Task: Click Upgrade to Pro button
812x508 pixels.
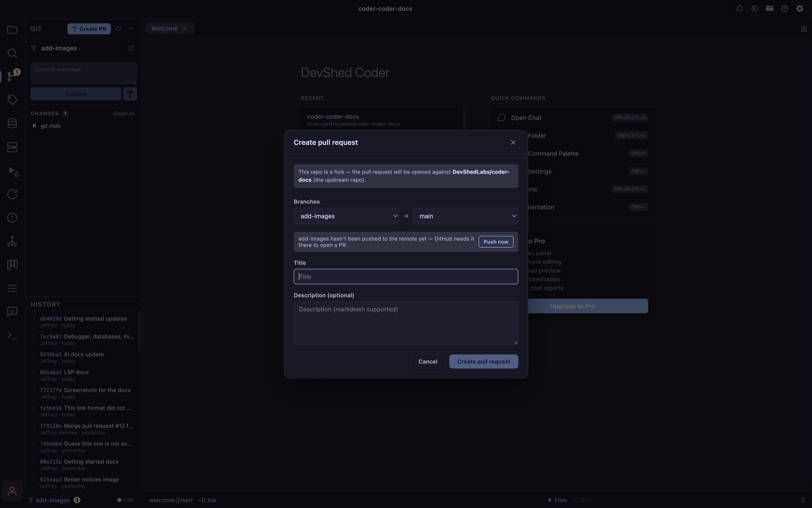Action: pos(572,306)
